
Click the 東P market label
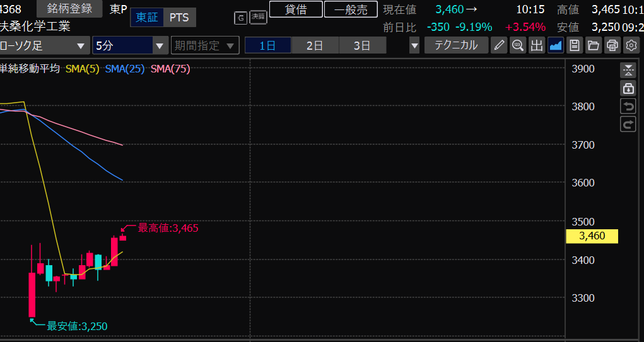coord(119,9)
